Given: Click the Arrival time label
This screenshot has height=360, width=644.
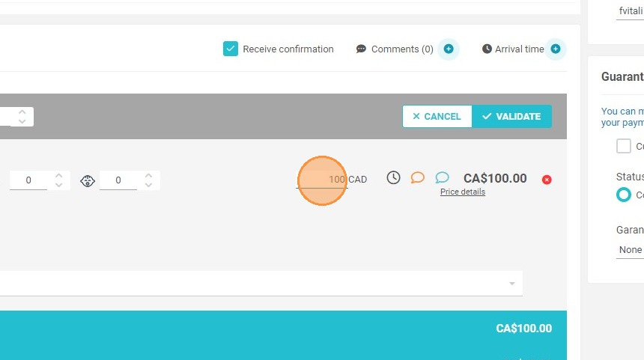Looking at the screenshot, I should click(x=519, y=49).
